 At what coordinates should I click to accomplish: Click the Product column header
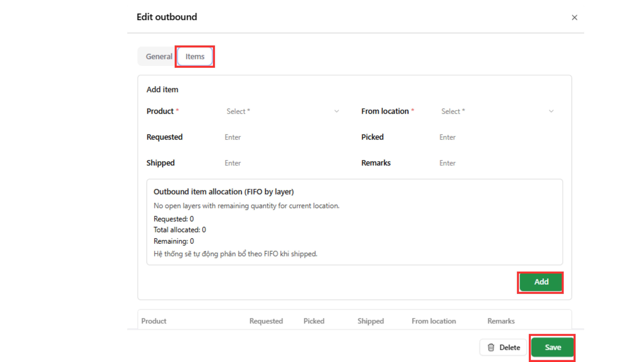[x=154, y=321]
